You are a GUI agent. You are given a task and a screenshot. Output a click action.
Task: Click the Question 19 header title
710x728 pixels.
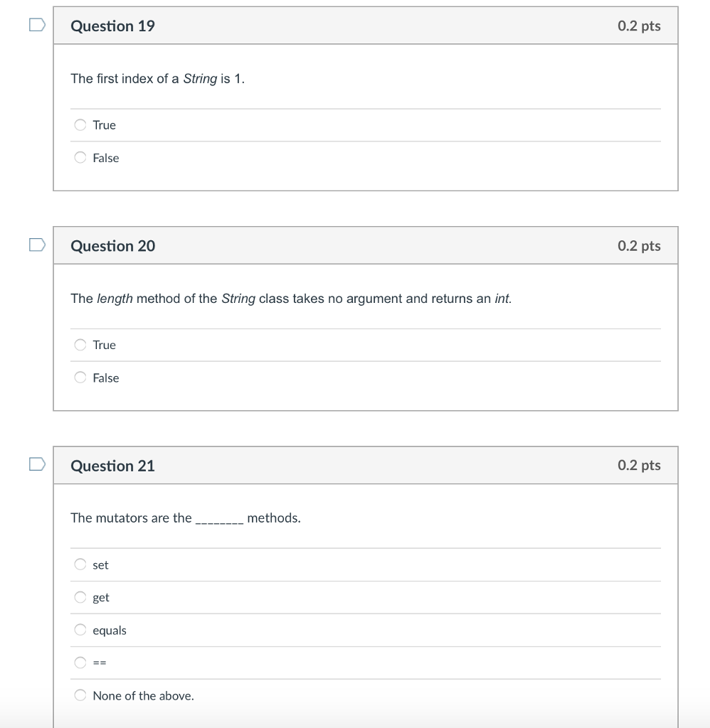[x=112, y=26]
